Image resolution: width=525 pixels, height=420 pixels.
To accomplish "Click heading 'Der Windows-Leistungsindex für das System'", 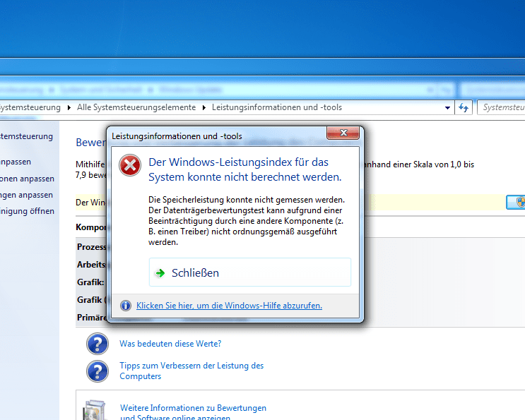I will (x=245, y=169).
